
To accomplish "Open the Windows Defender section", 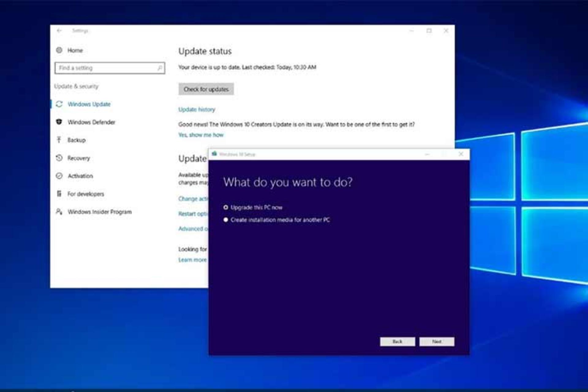I will coord(91,122).
